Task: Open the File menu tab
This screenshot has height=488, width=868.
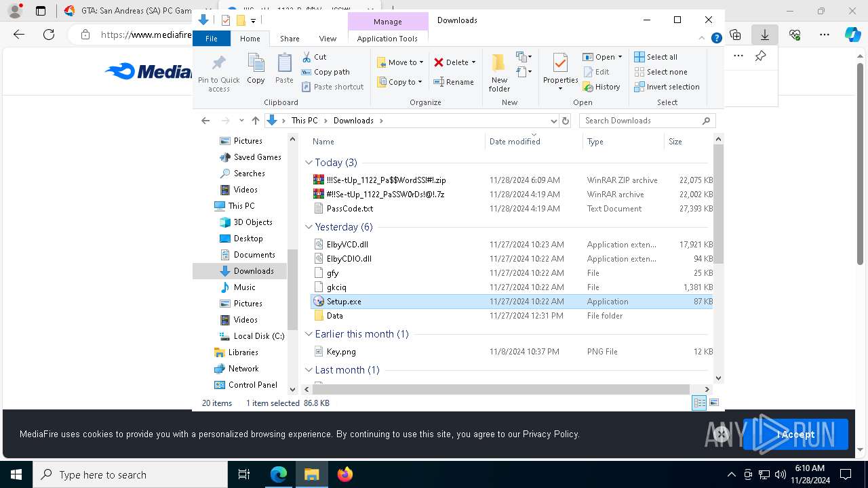Action: click(212, 39)
